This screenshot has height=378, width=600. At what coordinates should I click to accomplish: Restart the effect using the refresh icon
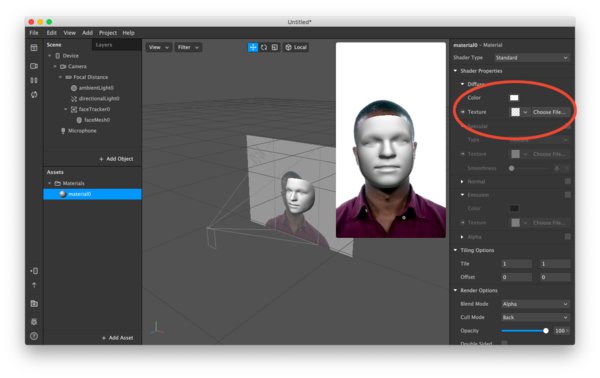tap(34, 94)
